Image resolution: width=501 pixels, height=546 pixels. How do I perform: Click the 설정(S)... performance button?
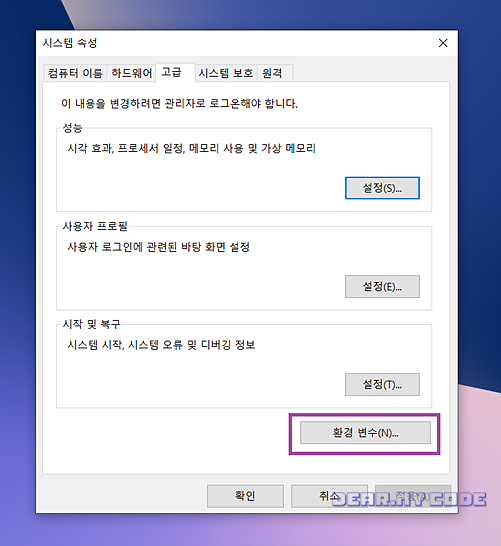tap(382, 188)
